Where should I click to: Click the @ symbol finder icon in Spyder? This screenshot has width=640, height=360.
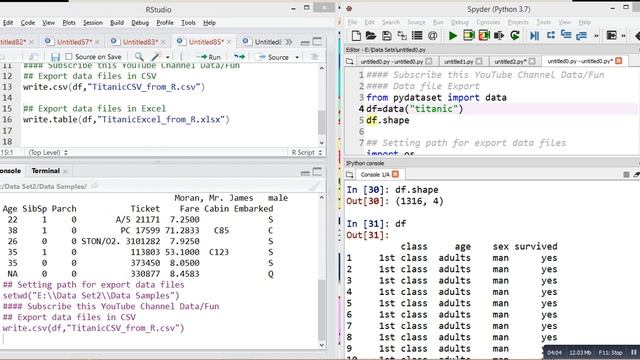(x=432, y=36)
